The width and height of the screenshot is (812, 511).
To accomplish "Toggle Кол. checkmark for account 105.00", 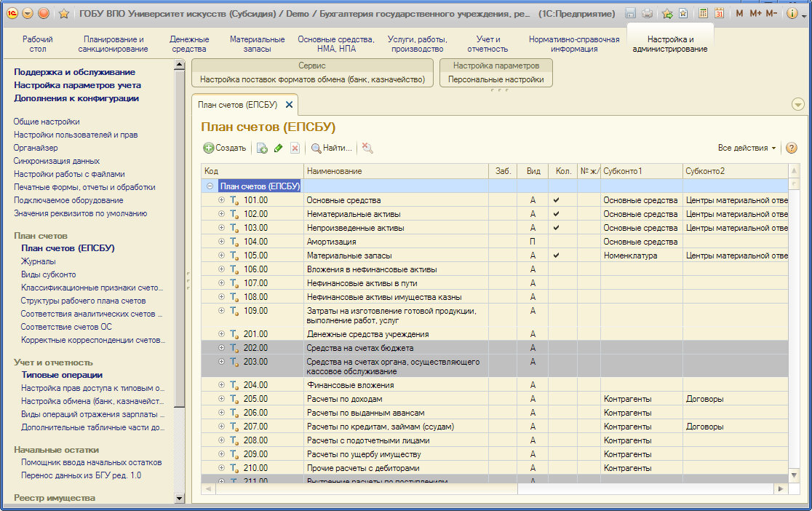I will [x=556, y=255].
